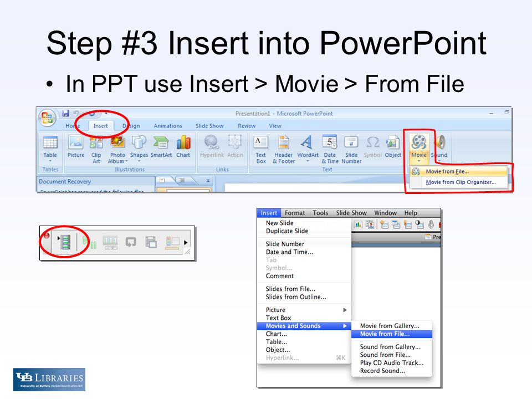Open the Help menu
Viewport: 532px width, 399px height.
411,213
